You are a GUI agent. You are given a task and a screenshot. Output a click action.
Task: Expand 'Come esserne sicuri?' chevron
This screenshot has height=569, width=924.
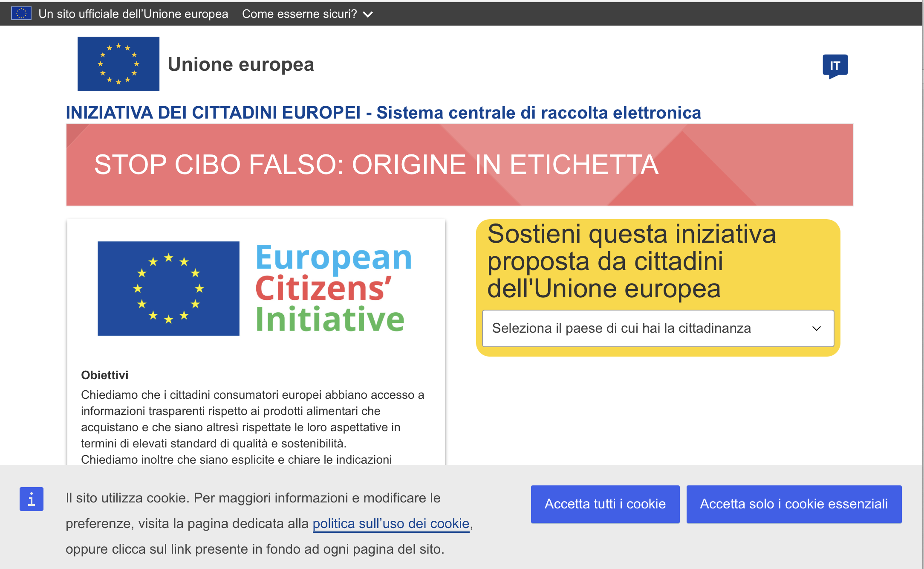368,15
